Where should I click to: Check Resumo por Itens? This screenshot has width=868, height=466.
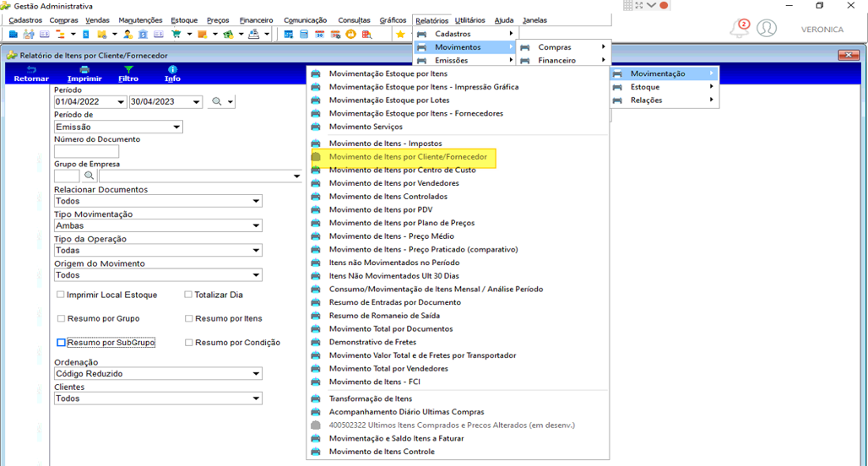(189, 319)
